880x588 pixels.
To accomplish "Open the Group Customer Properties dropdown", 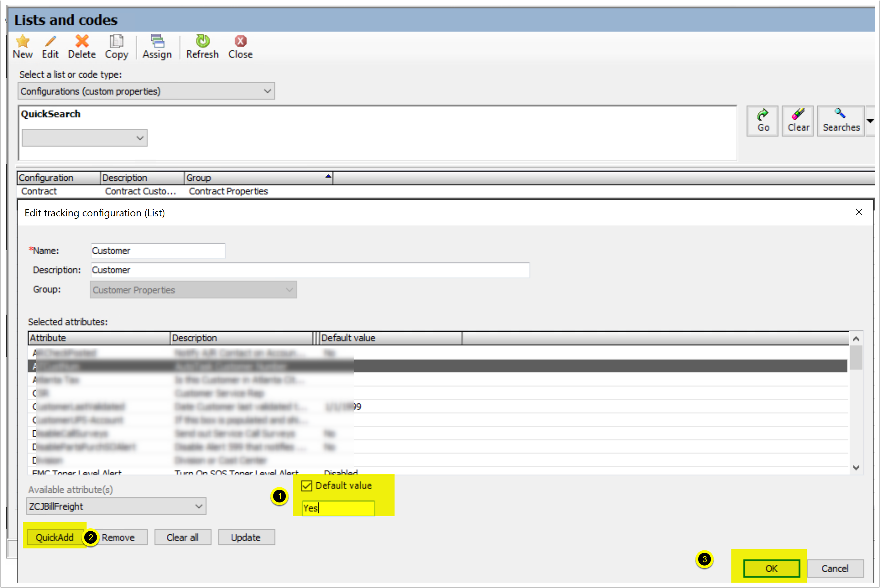I will click(x=193, y=290).
